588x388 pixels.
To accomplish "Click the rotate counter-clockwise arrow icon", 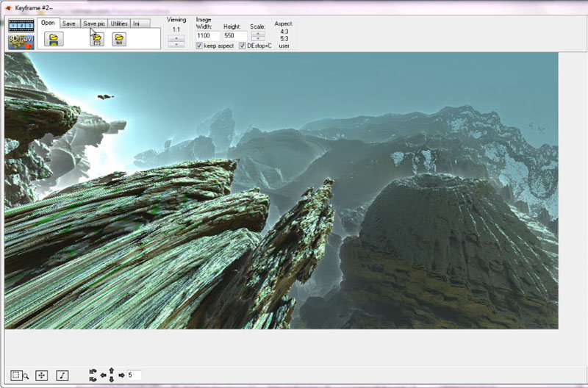I will tap(93, 372).
